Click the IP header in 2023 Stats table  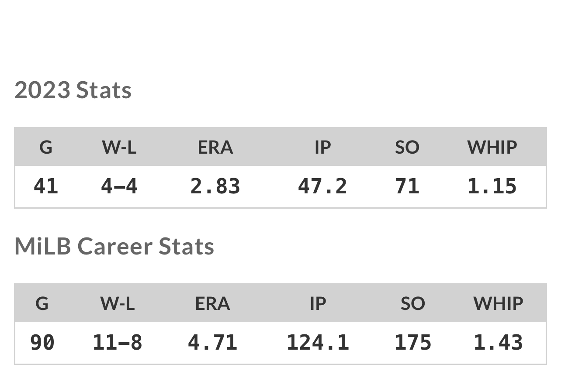[x=323, y=147]
